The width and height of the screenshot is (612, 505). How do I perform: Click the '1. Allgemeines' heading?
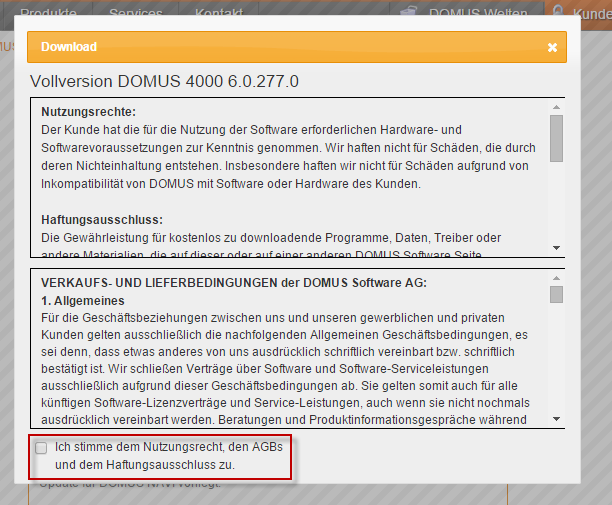(83, 301)
